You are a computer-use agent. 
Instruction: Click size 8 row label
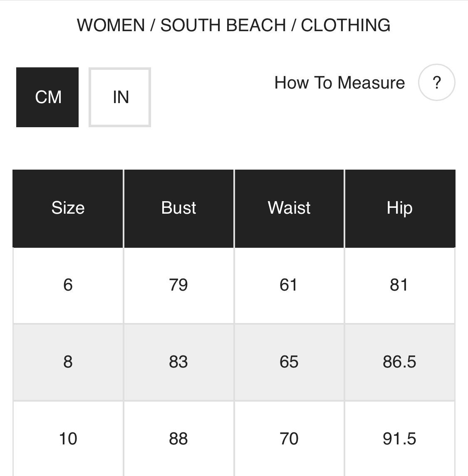tap(68, 362)
